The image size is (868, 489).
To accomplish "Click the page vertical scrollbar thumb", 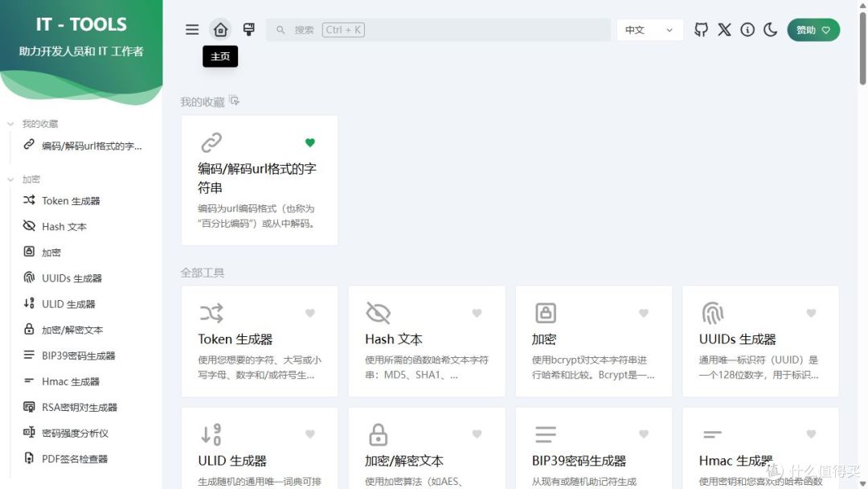I will [862, 49].
